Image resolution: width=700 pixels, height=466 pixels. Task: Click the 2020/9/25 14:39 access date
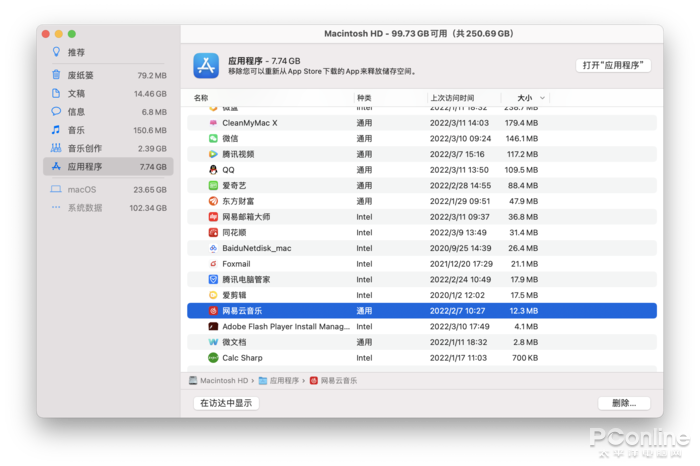pyautogui.click(x=460, y=248)
